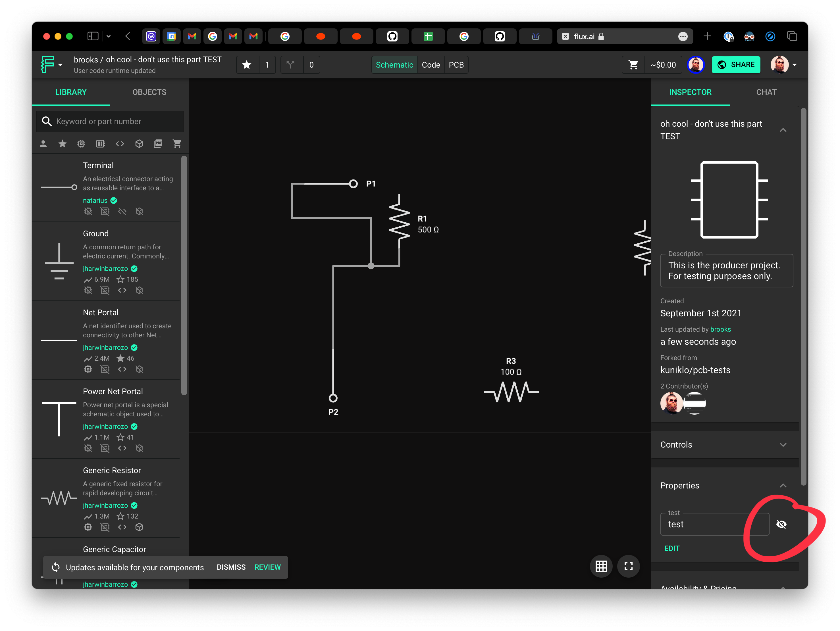Select terminal P1 on the canvas
Screen dimensions: 840x631
point(353,184)
